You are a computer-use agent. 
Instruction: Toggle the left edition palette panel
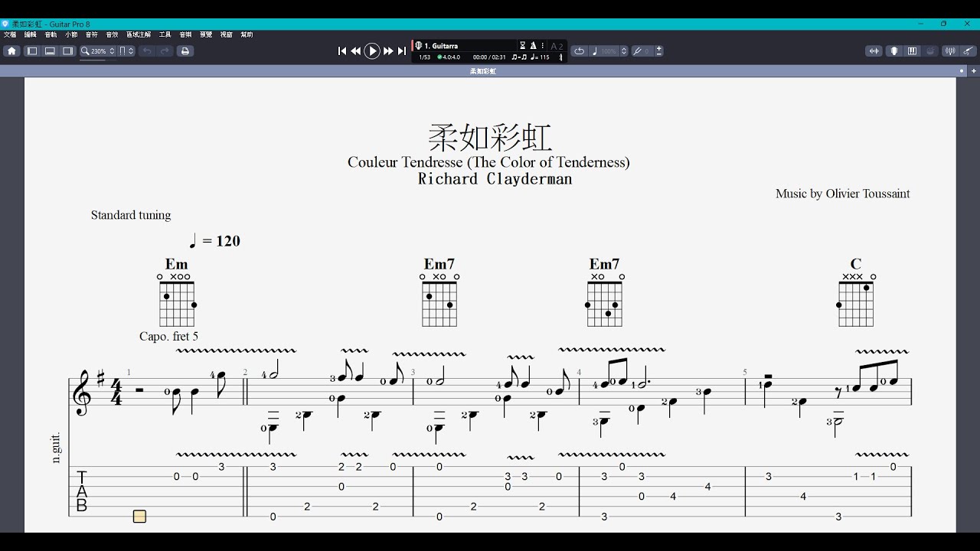click(x=32, y=51)
